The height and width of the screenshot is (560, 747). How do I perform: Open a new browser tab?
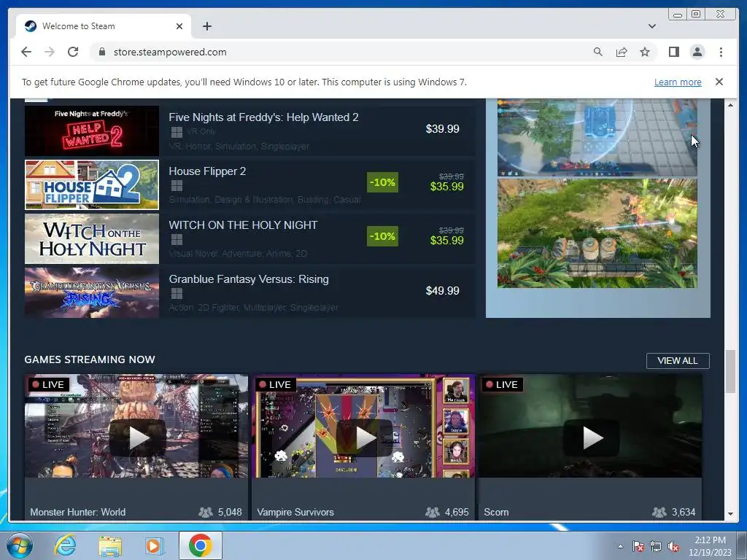206,26
